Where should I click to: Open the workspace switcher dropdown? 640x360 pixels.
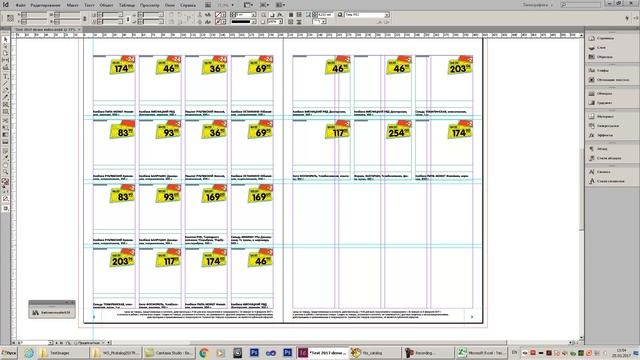point(538,5)
